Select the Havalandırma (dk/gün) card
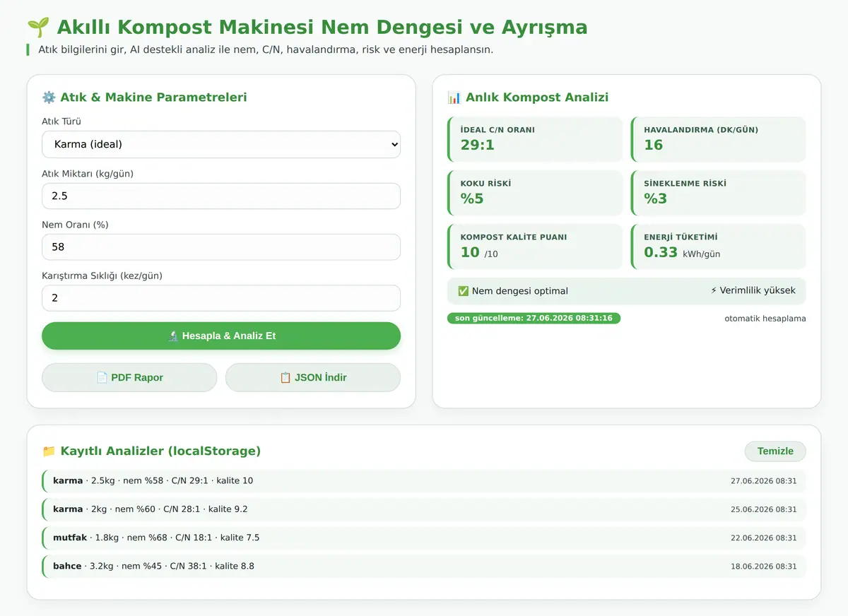Screen dimensions: 848x616 [x=719, y=139]
